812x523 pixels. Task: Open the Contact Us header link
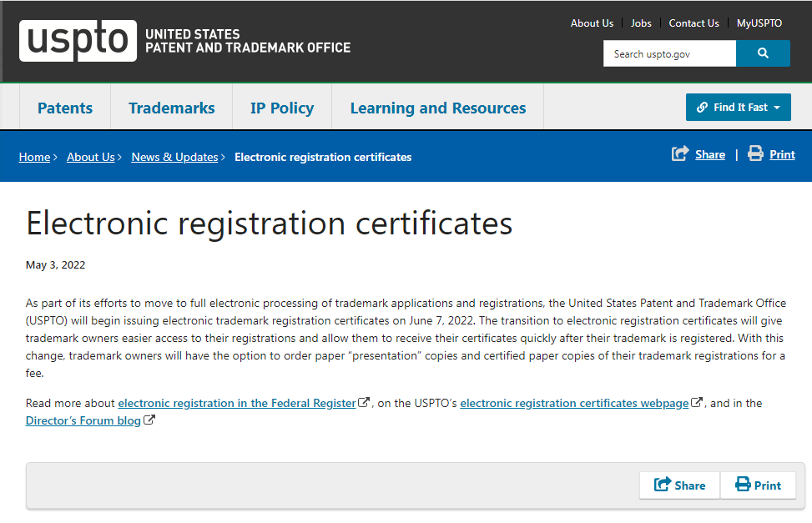pos(693,23)
